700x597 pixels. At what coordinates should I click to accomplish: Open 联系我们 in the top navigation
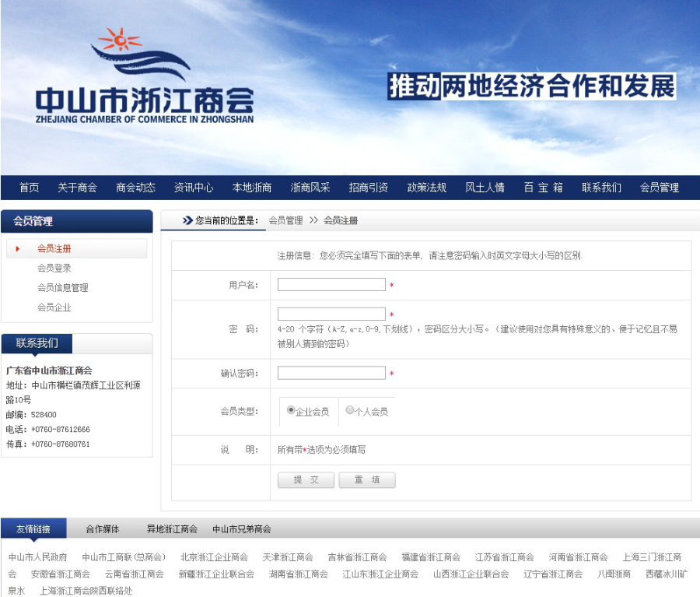(601, 188)
